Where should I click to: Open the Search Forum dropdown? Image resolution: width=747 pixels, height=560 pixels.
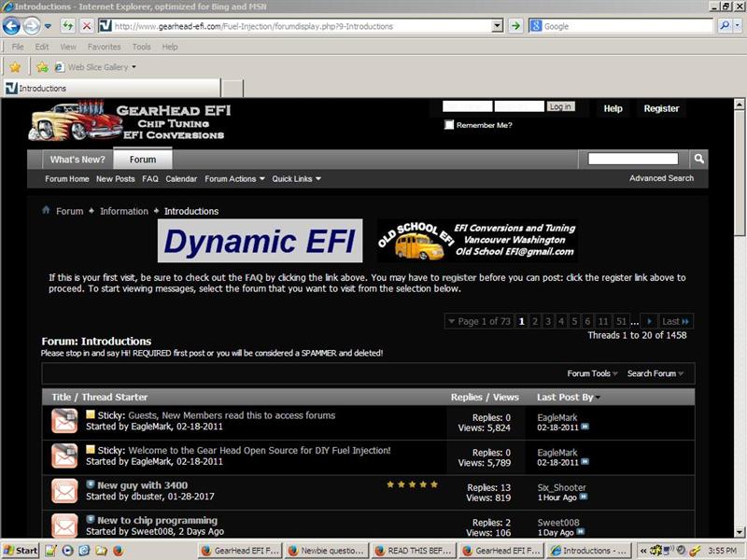point(655,373)
